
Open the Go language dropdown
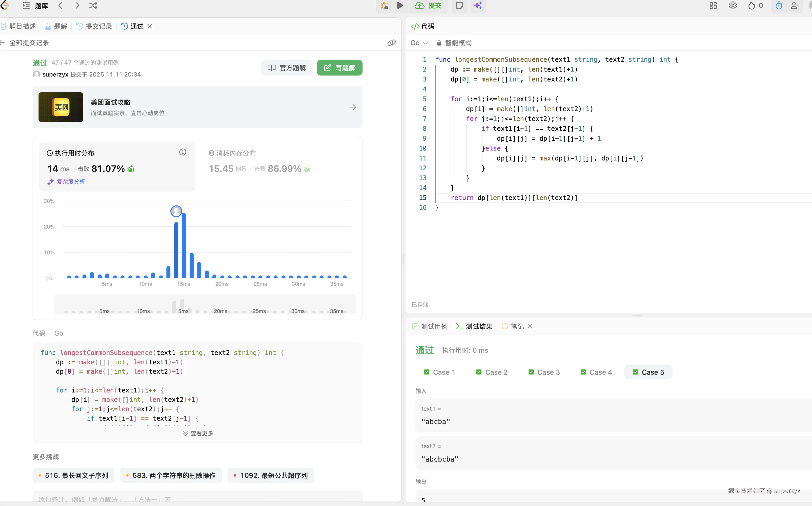click(x=419, y=43)
